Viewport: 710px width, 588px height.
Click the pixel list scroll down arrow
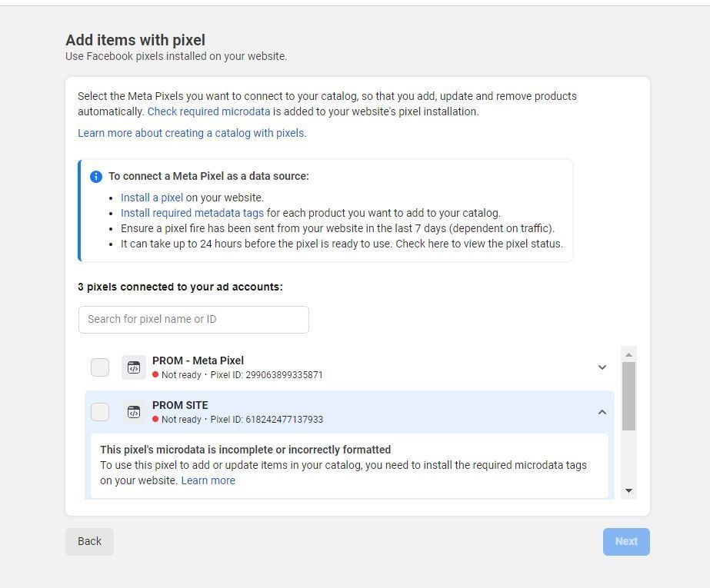tap(628, 490)
